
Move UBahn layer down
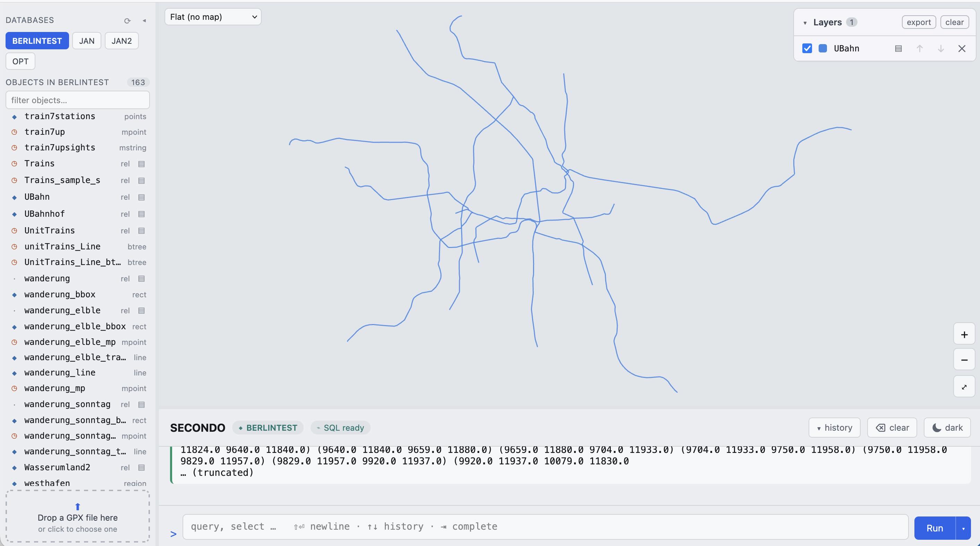941,48
